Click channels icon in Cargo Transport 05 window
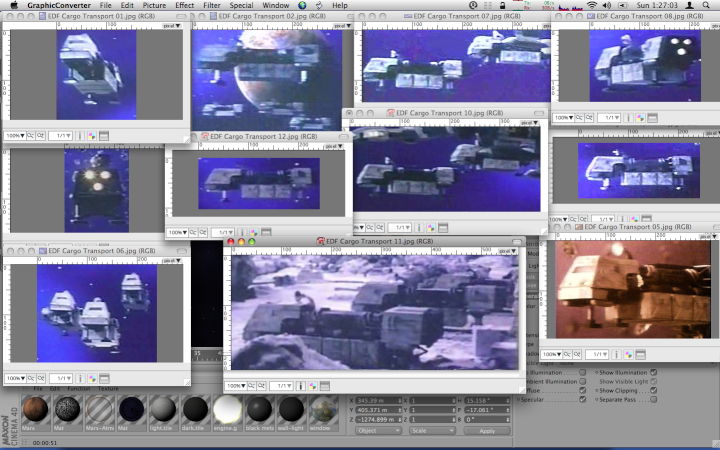Image resolution: width=720 pixels, height=450 pixels. [641, 354]
